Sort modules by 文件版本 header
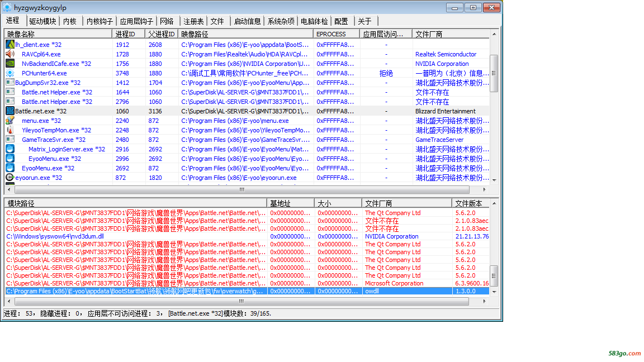644x362 pixels. click(x=471, y=203)
